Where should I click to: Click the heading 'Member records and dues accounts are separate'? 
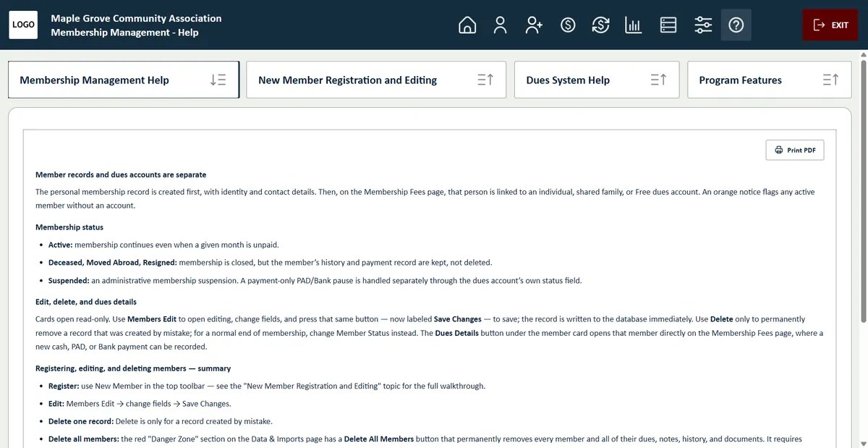(121, 174)
